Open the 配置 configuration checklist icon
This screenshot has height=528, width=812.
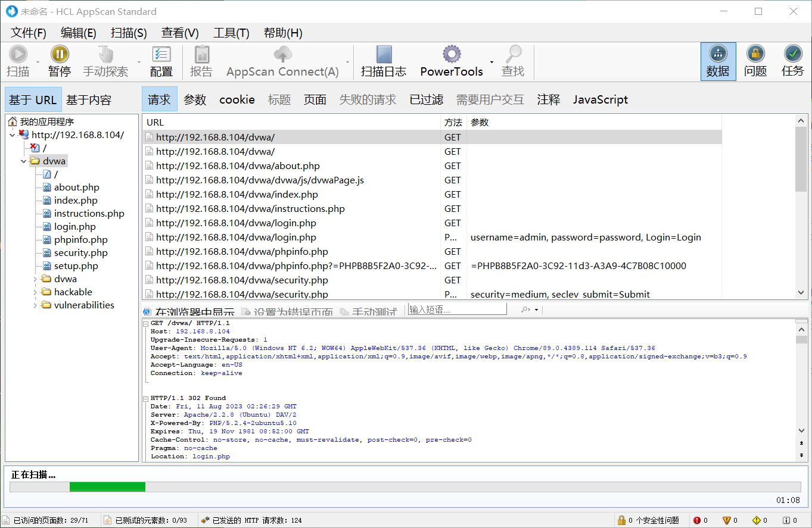click(161, 54)
